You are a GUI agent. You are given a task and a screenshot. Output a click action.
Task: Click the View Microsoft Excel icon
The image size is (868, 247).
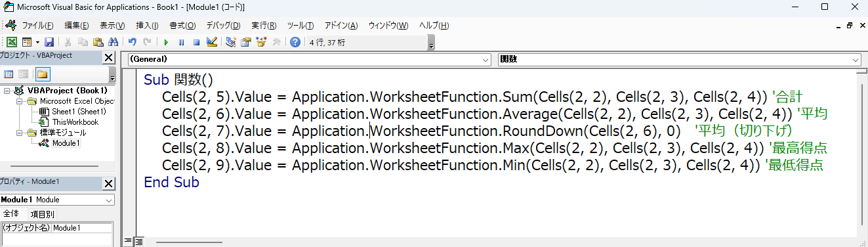12,42
